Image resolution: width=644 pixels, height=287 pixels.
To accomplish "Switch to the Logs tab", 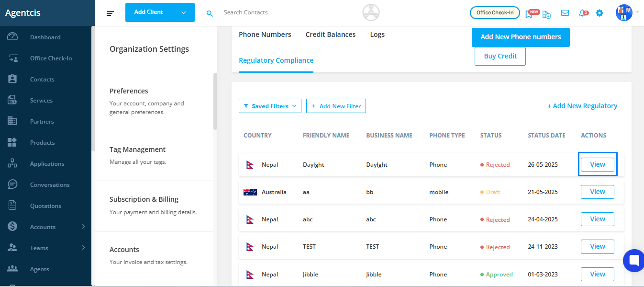I will pos(378,34).
